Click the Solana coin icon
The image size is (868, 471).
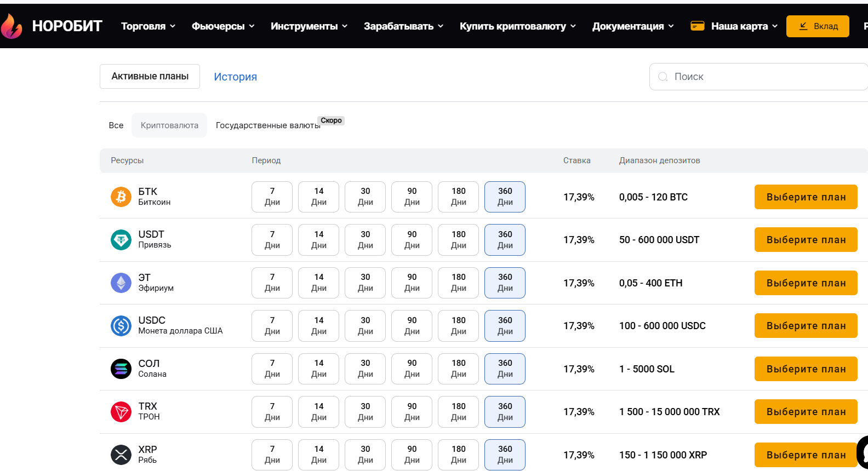(121, 369)
